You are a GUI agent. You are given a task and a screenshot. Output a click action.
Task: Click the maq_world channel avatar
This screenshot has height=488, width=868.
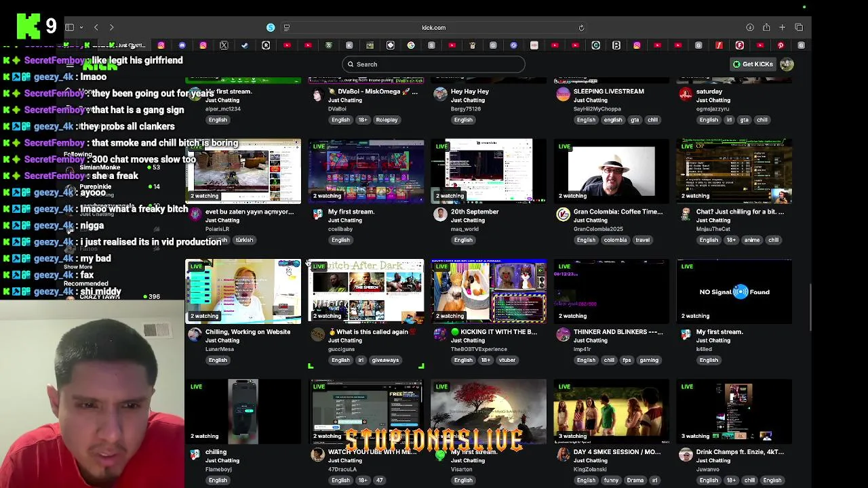440,214
